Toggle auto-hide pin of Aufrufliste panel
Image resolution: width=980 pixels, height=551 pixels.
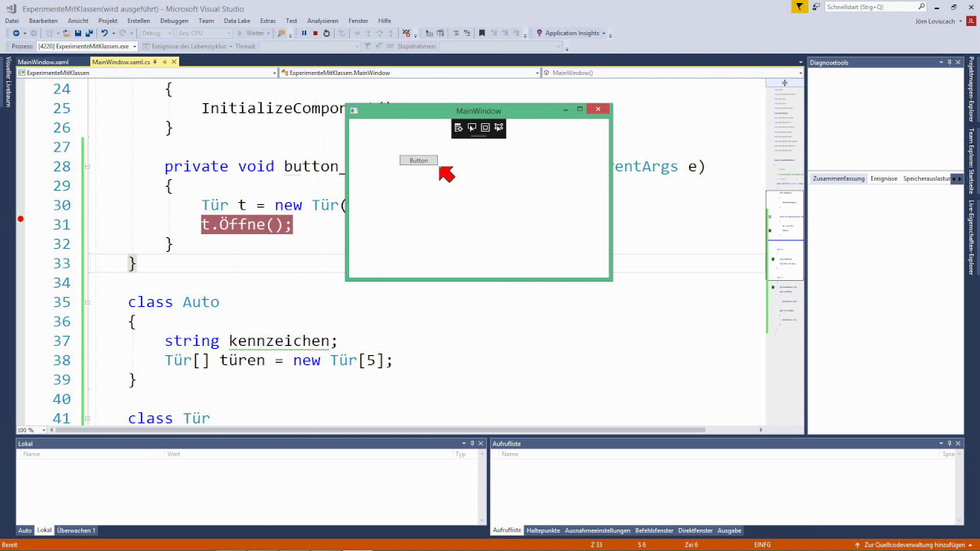pyautogui.click(x=949, y=443)
